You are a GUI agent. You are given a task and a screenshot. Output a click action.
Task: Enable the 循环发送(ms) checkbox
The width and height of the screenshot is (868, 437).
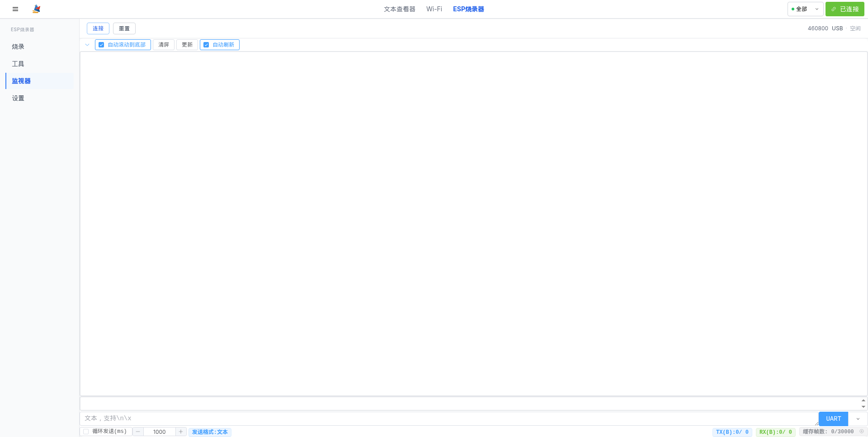[86, 432]
